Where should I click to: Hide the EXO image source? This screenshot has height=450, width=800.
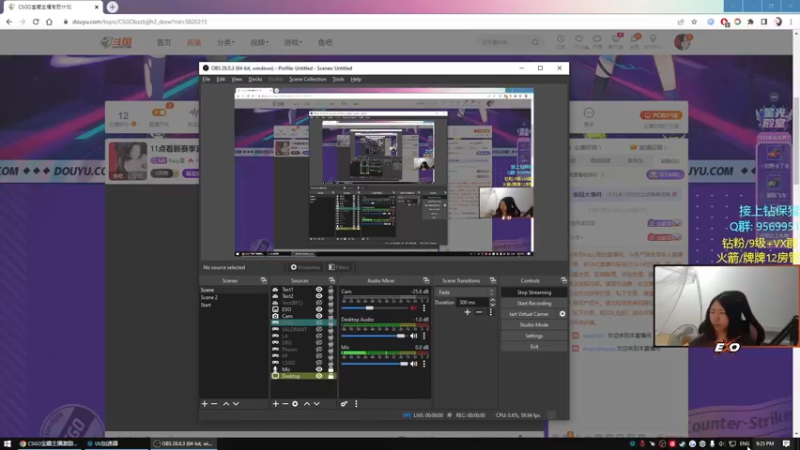(x=319, y=309)
